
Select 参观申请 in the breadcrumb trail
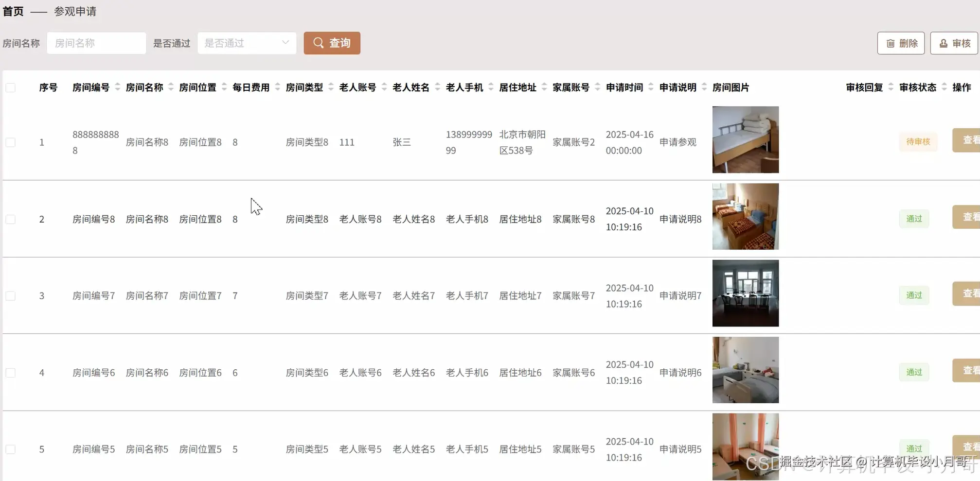click(x=75, y=11)
